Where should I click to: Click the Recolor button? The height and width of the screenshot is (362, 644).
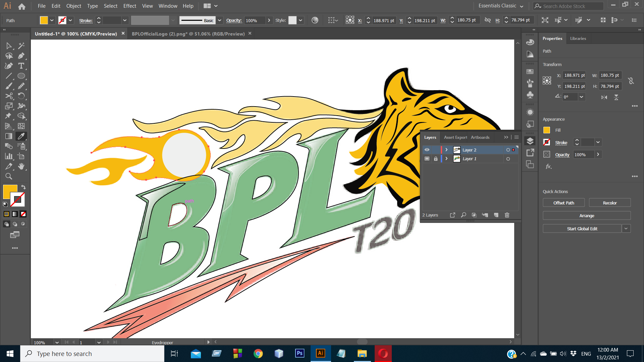pyautogui.click(x=610, y=203)
